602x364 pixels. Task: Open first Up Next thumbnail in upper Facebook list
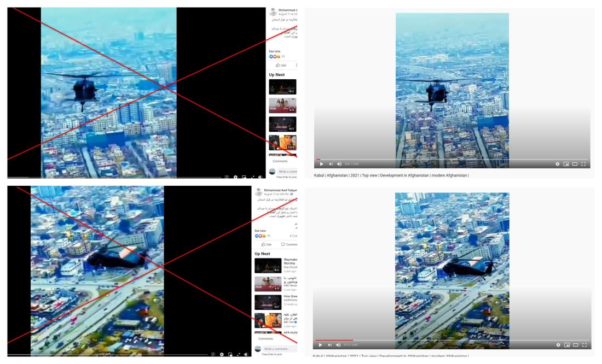click(x=282, y=87)
